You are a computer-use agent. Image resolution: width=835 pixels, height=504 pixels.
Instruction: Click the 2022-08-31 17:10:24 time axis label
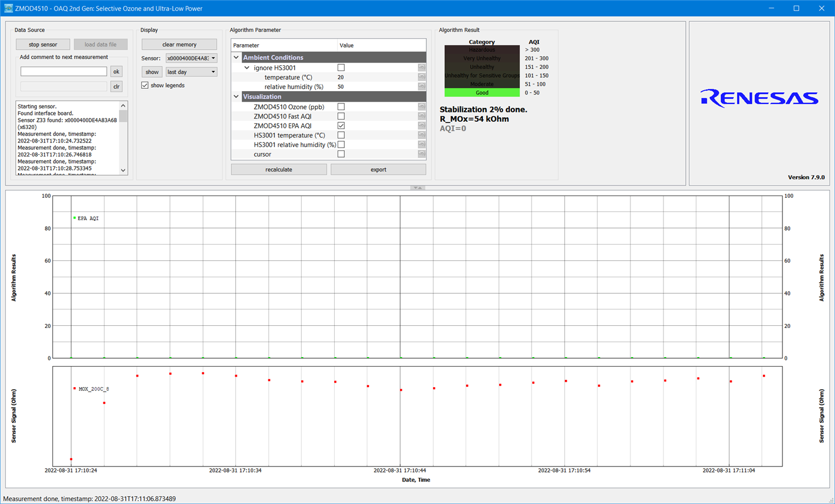click(71, 470)
